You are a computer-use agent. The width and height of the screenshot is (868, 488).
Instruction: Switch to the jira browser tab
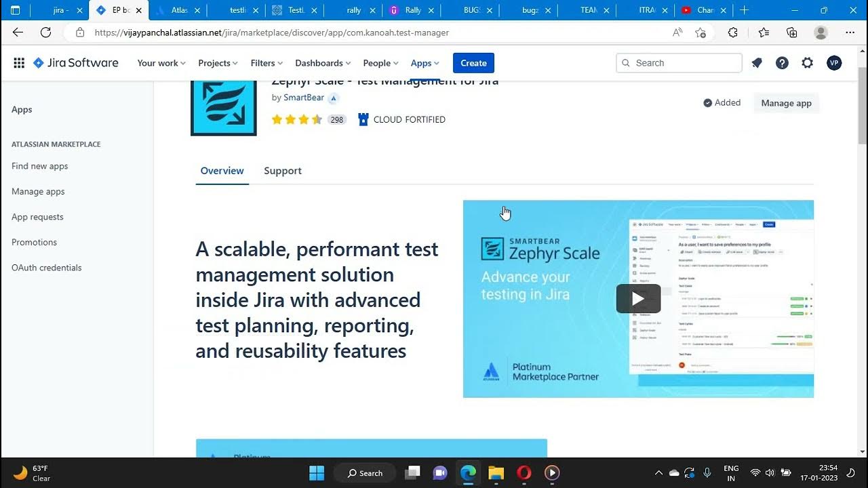coord(61,10)
